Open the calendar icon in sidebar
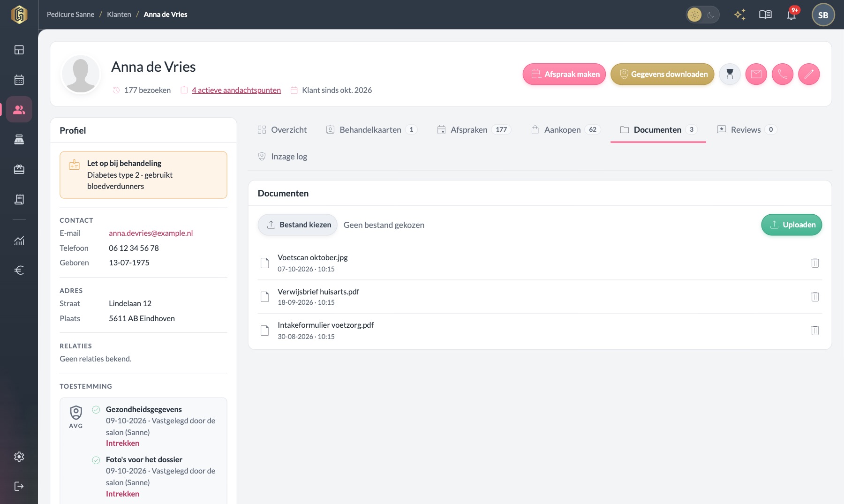 [x=19, y=80]
